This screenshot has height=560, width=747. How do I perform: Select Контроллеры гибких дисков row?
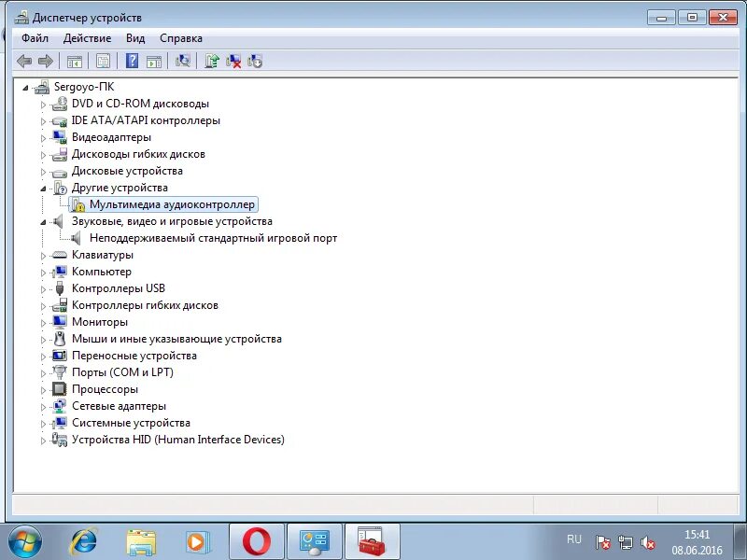click(x=145, y=305)
